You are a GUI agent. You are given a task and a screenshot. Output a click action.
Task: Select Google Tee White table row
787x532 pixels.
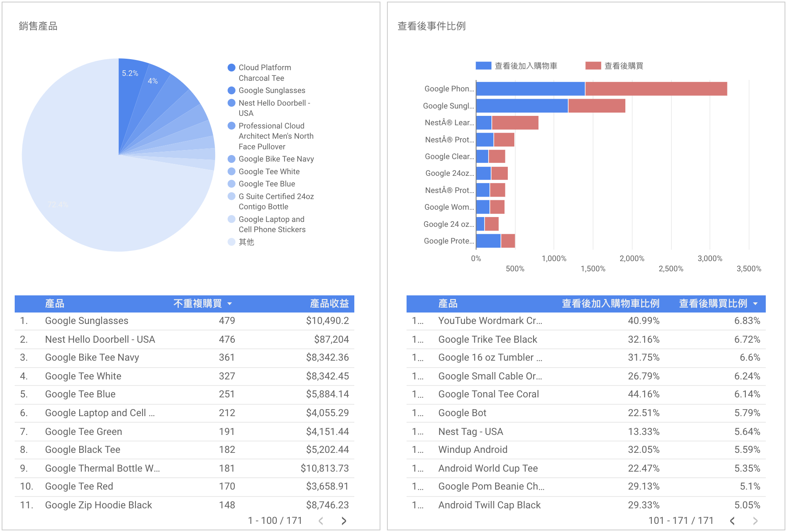pyautogui.click(x=185, y=376)
